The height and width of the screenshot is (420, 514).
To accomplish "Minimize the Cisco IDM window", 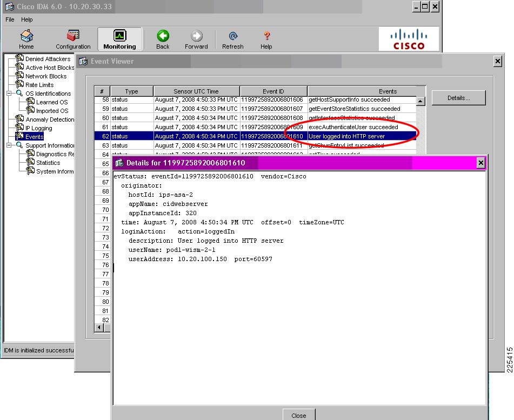I will point(416,6).
